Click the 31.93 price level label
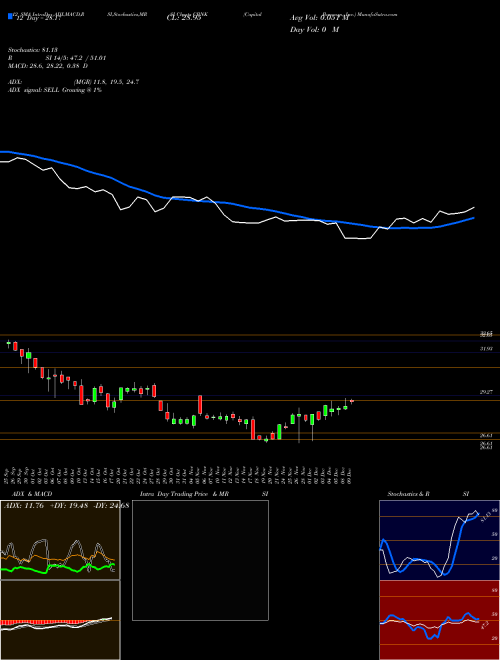 pyautogui.click(x=486, y=349)
